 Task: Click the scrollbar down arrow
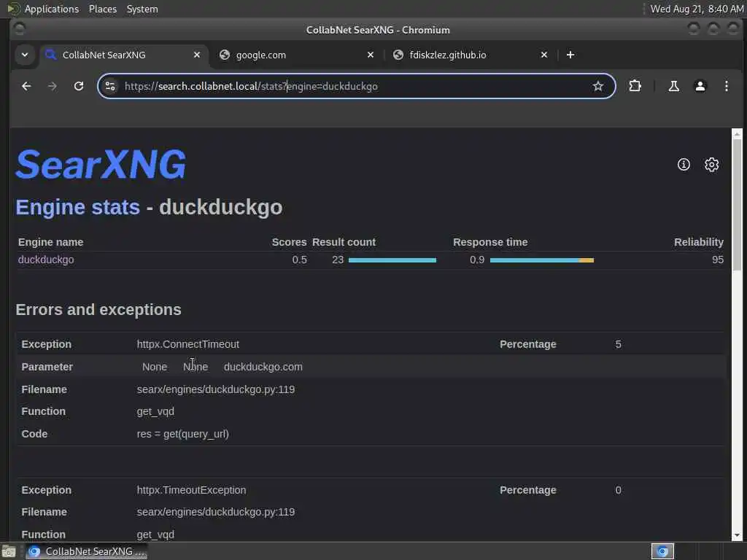point(737,535)
